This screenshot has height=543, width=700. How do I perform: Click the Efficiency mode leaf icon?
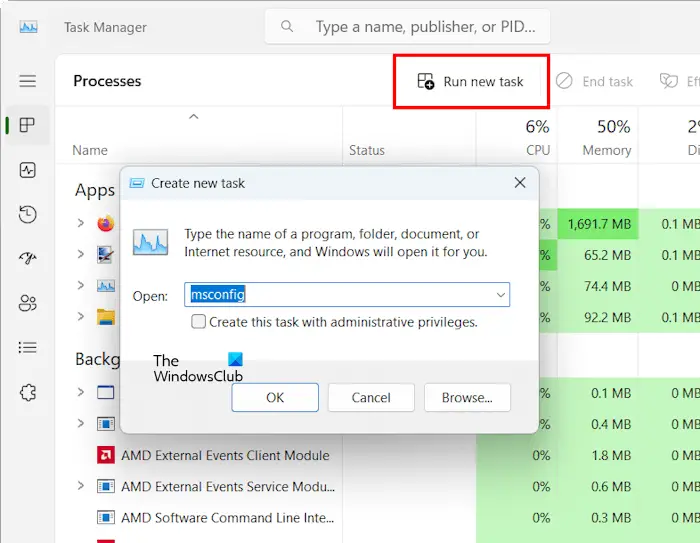(669, 81)
